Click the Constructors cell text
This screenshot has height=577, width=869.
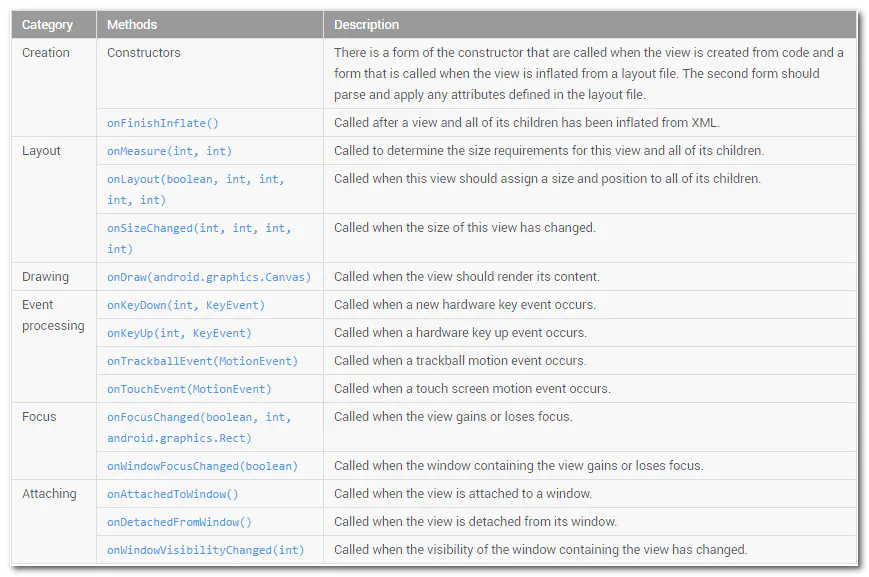[144, 53]
